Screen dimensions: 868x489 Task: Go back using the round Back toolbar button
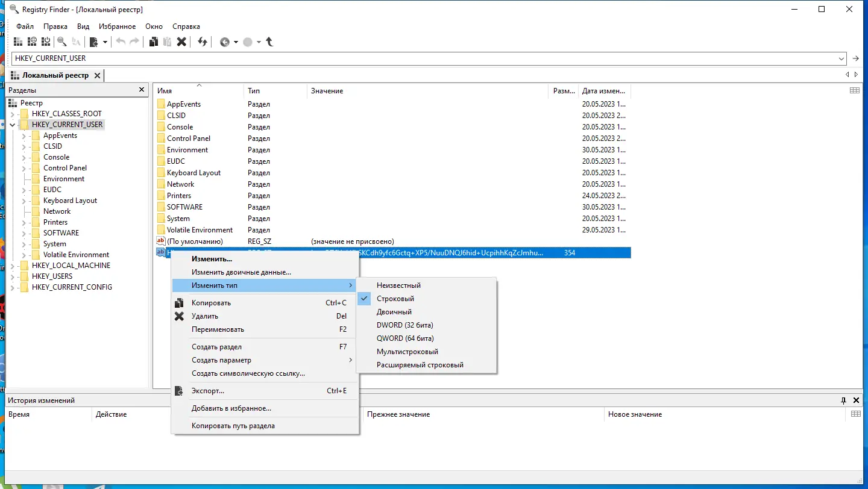[225, 42]
